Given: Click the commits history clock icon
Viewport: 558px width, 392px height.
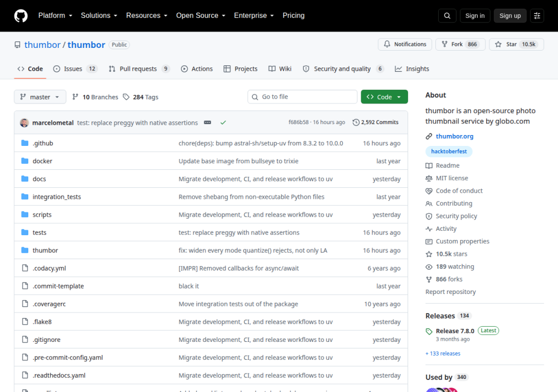Looking at the screenshot, I should pyautogui.click(x=355, y=122).
